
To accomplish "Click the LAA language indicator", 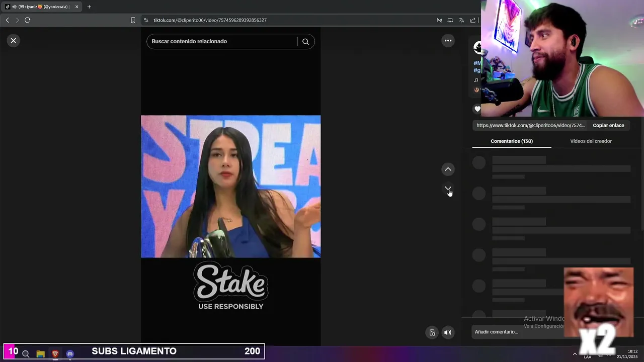I will tap(587, 357).
